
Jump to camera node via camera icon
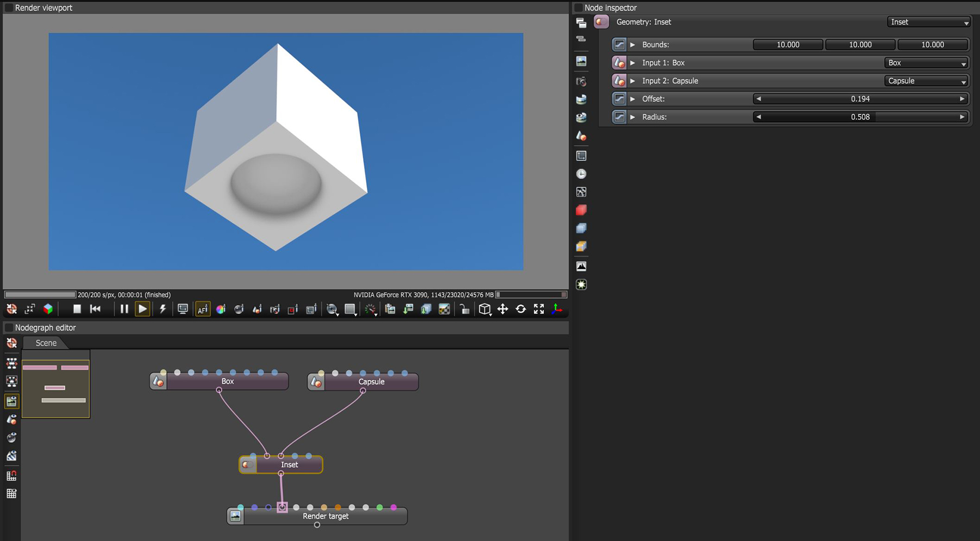[581, 81]
